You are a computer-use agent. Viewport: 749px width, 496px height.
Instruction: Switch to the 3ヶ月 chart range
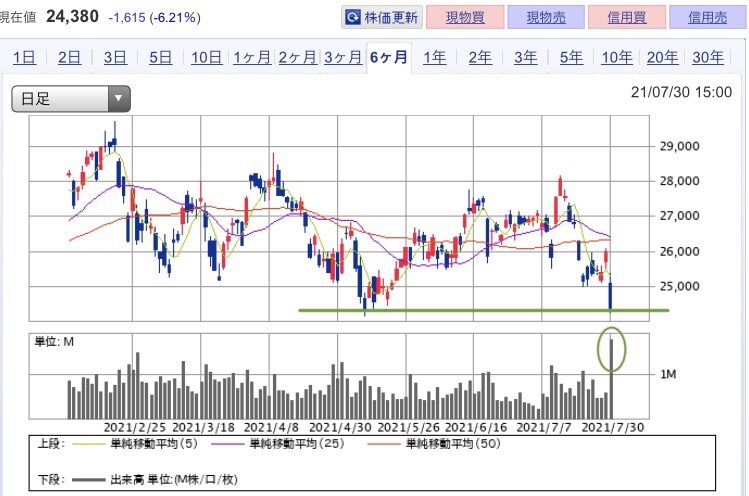click(343, 58)
